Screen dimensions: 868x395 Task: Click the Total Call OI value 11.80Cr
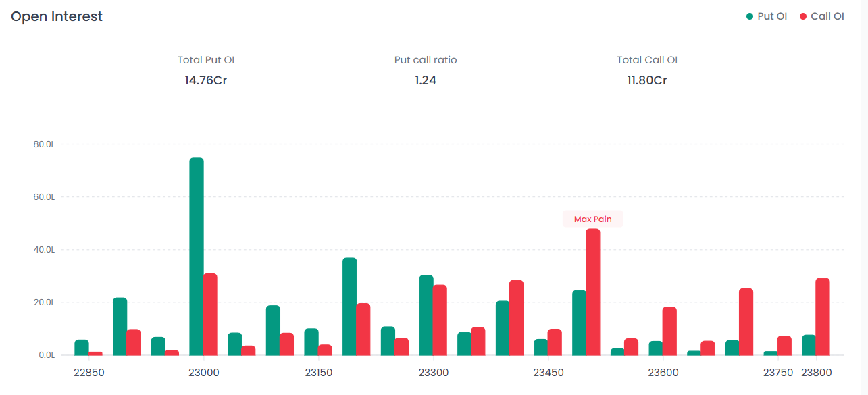(646, 80)
